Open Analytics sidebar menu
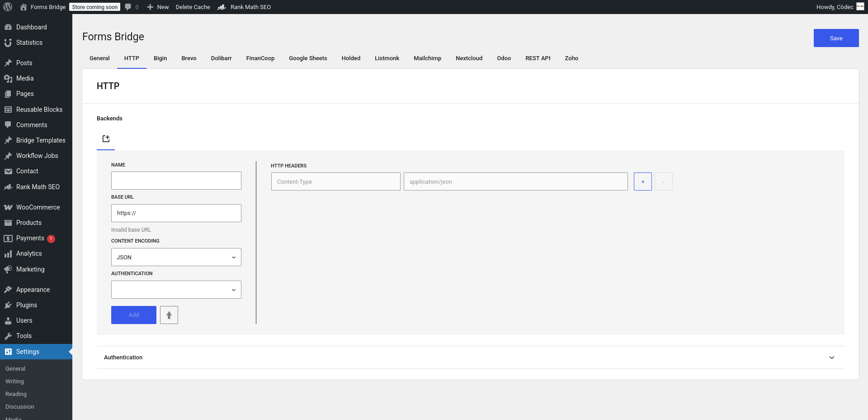Screen dimensions: 868x420 [36, 253]
